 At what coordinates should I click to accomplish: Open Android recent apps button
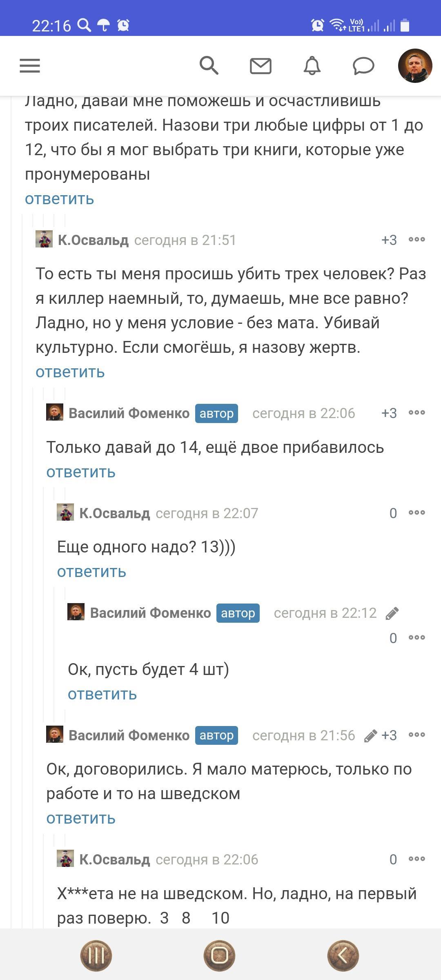pyautogui.click(x=96, y=955)
